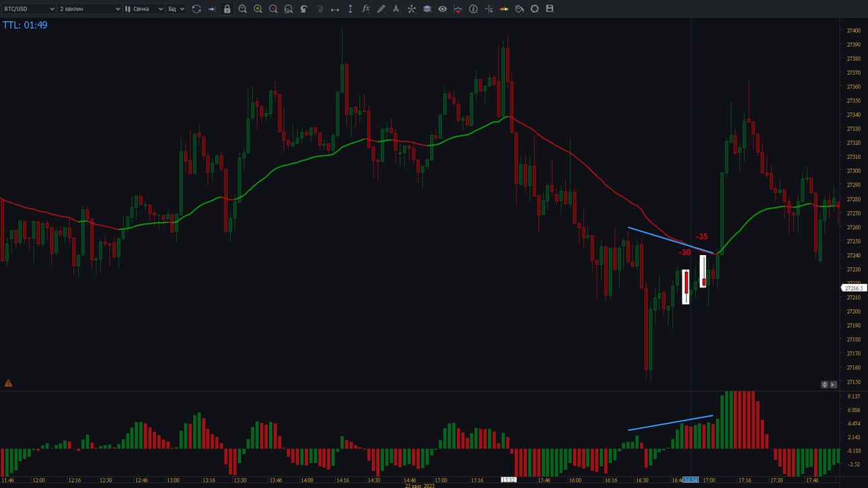868x488 pixels.
Task: Click the indicator panel up-down arrows button
Action: coord(824,385)
